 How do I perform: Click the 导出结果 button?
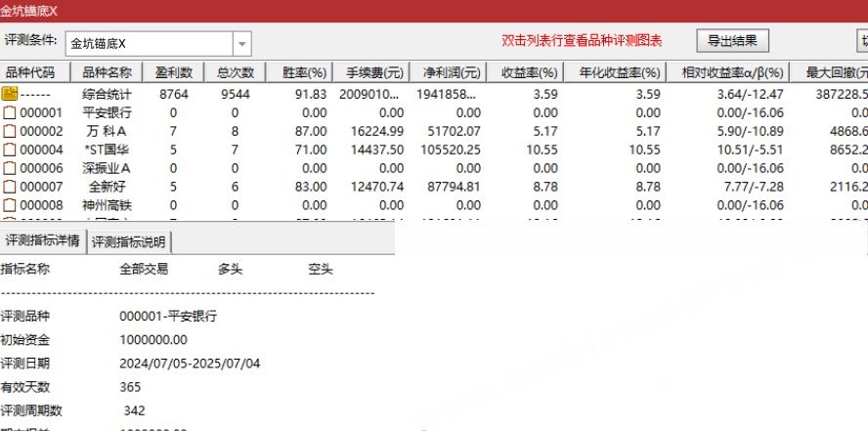click(x=732, y=41)
